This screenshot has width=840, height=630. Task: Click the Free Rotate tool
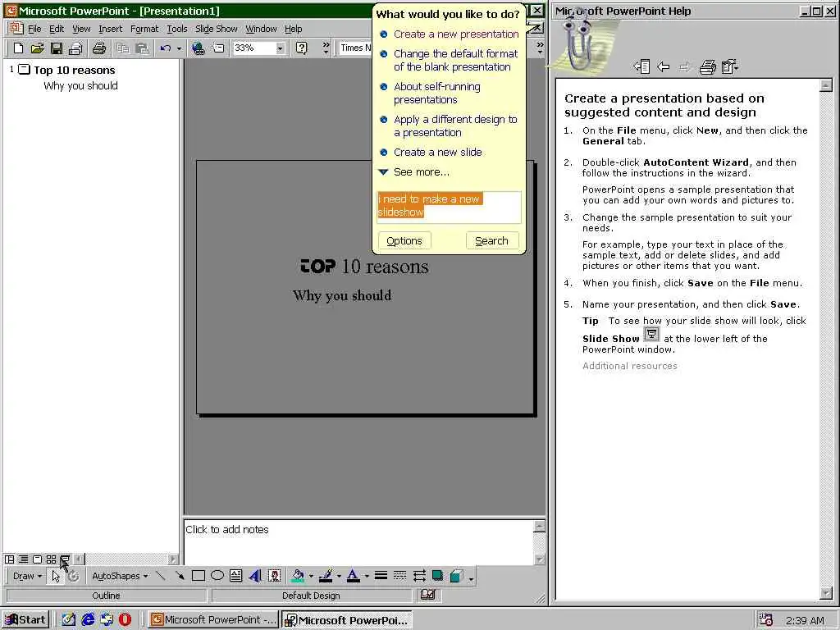click(73, 576)
